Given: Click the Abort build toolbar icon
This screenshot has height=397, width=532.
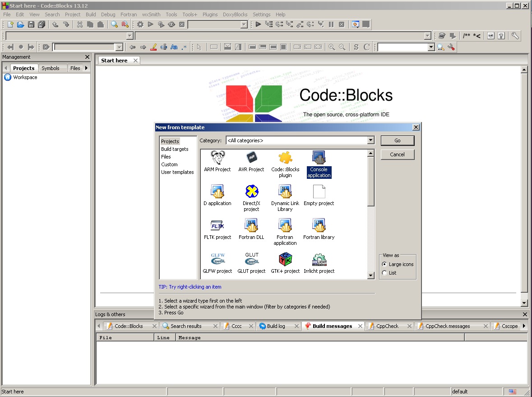Looking at the screenshot, I should pyautogui.click(x=181, y=24).
